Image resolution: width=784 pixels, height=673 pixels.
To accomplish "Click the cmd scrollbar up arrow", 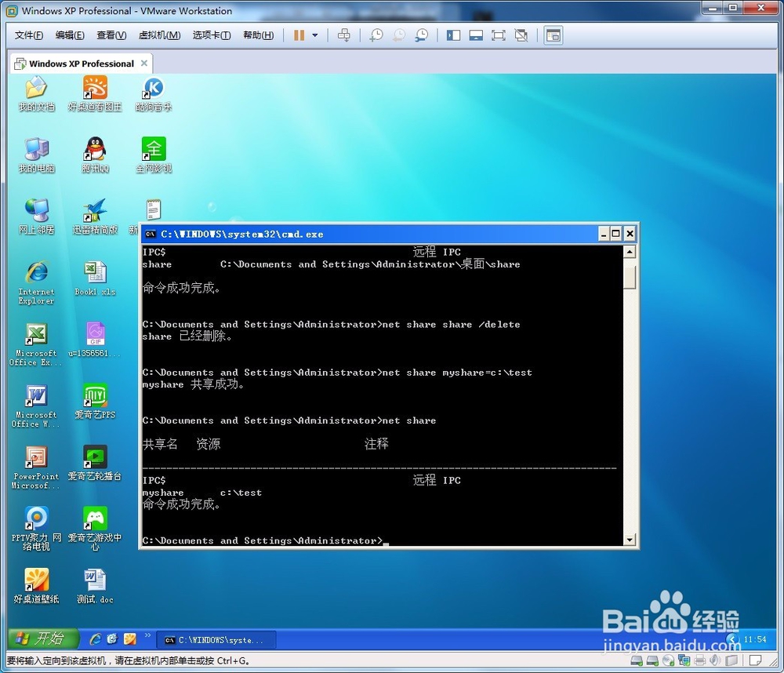I will 630,251.
